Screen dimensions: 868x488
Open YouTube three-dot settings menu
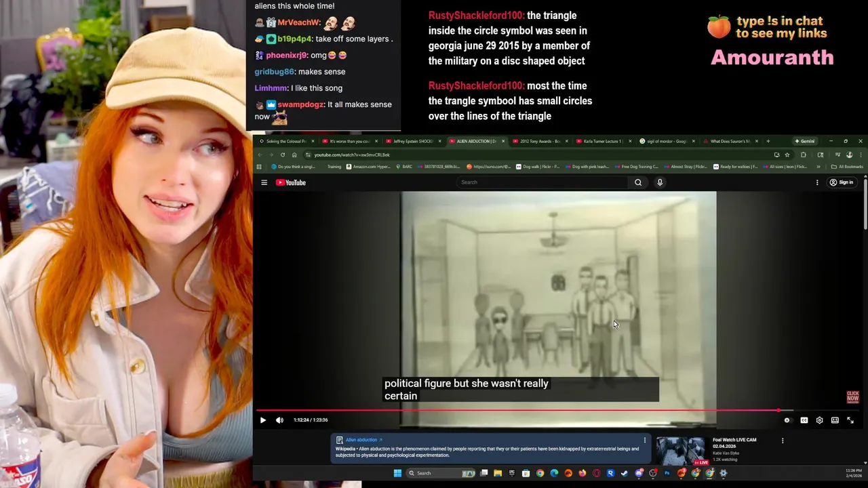(817, 182)
